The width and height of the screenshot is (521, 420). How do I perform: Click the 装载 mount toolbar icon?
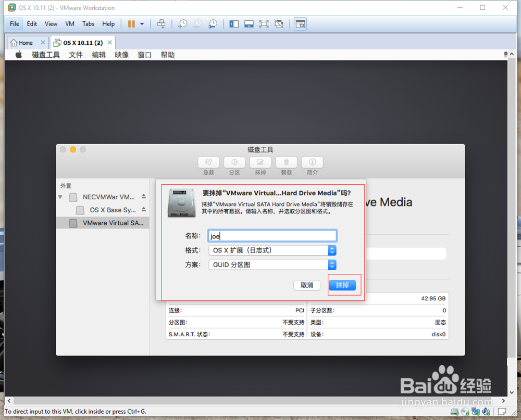(287, 162)
